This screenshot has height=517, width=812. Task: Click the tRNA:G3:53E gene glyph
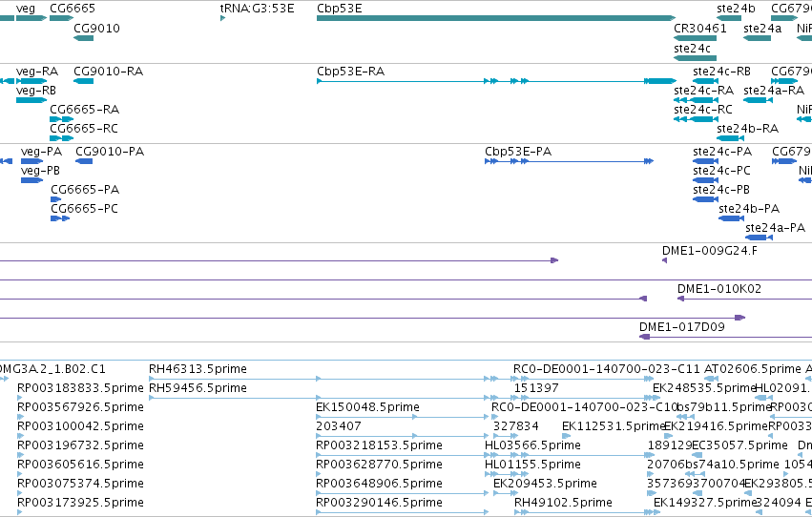tap(222, 18)
